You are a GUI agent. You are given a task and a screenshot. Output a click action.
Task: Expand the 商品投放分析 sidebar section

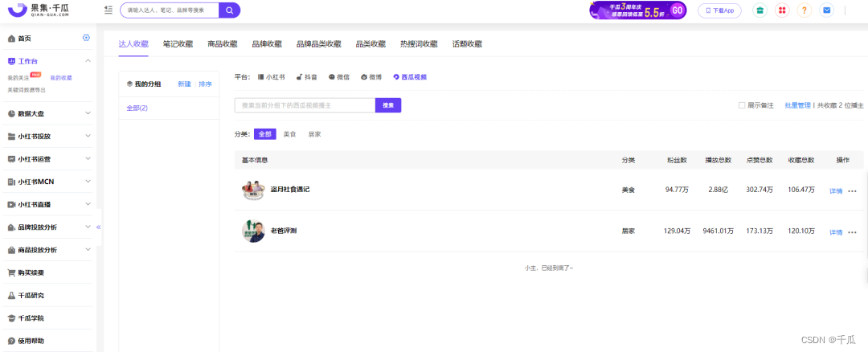coord(88,250)
